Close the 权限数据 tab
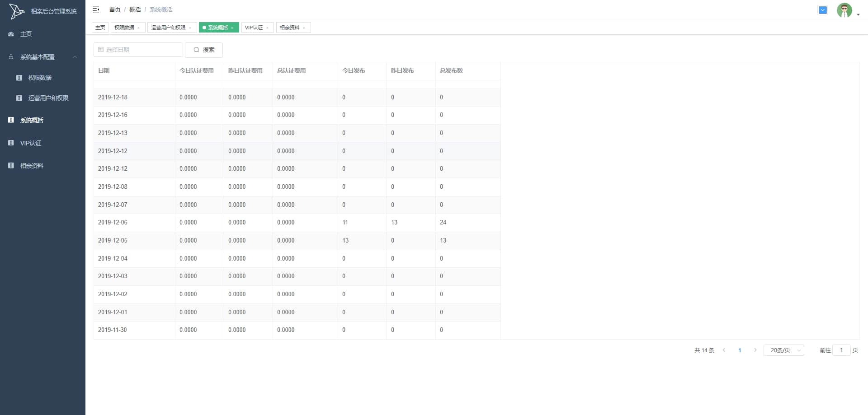This screenshot has width=868, height=415. [138, 28]
